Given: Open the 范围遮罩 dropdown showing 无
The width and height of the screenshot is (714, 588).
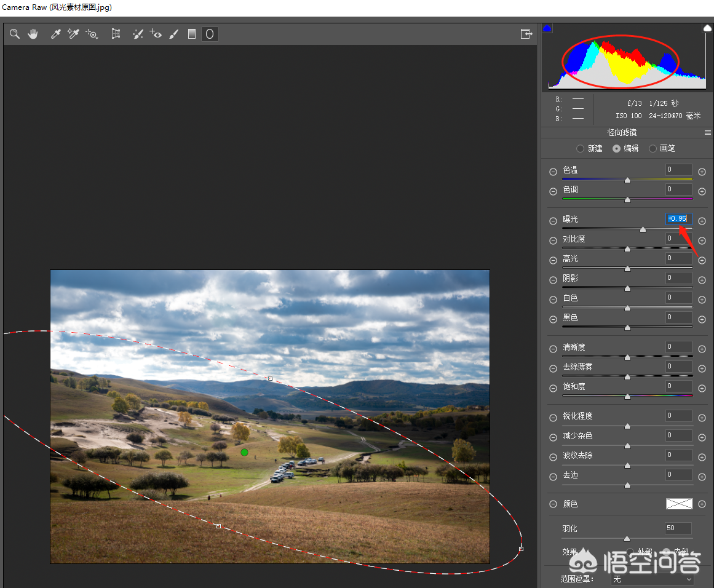Looking at the screenshot, I should (652, 579).
